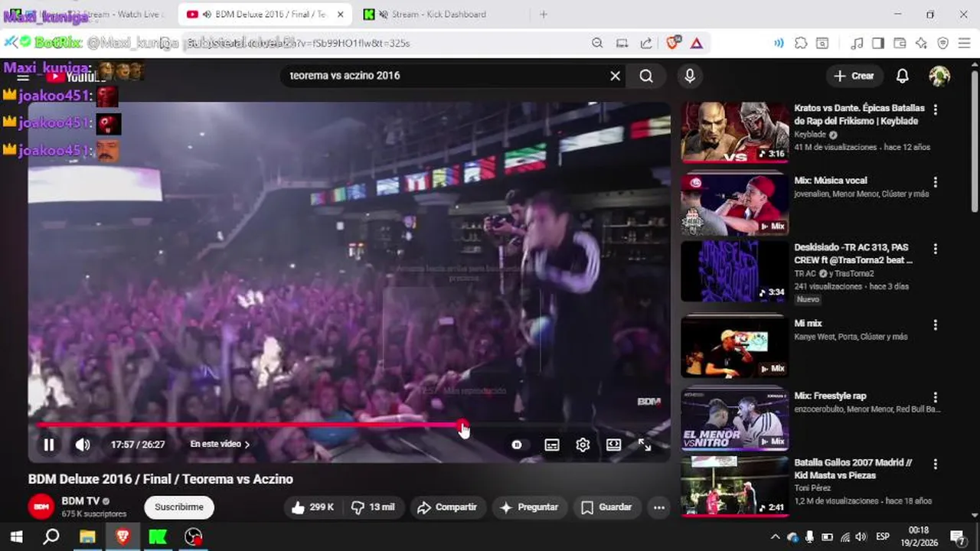Toggle subtitles button in the video player

pyautogui.click(x=551, y=445)
